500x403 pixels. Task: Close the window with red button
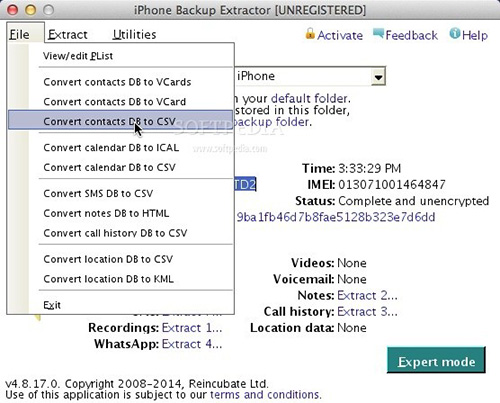pyautogui.click(x=13, y=10)
